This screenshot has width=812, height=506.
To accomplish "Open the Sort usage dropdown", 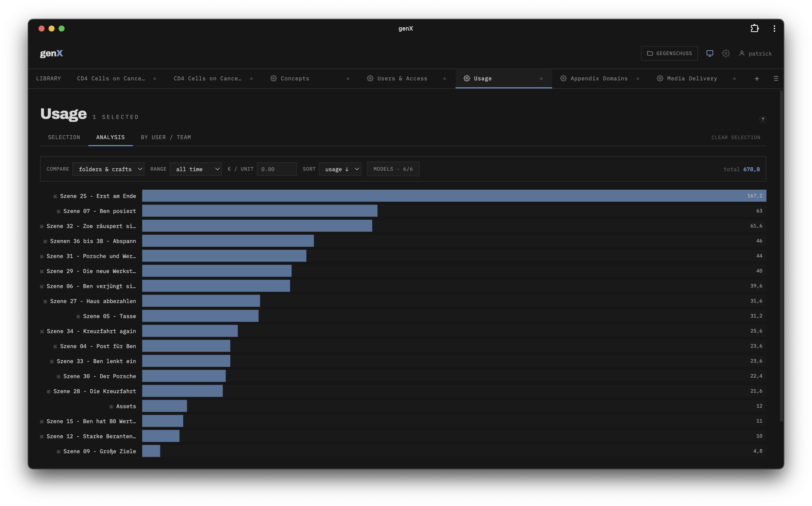I will point(340,169).
